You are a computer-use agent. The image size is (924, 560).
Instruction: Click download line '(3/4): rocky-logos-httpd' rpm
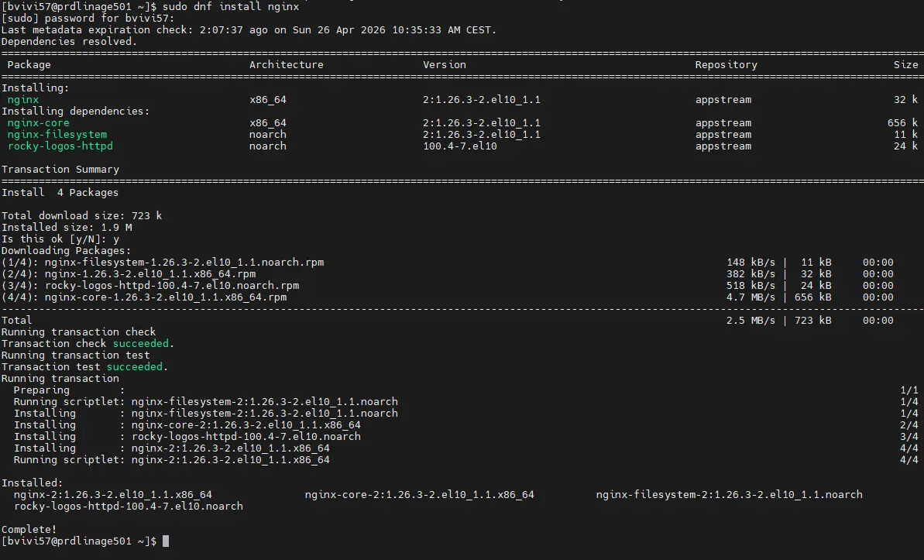[x=150, y=286]
